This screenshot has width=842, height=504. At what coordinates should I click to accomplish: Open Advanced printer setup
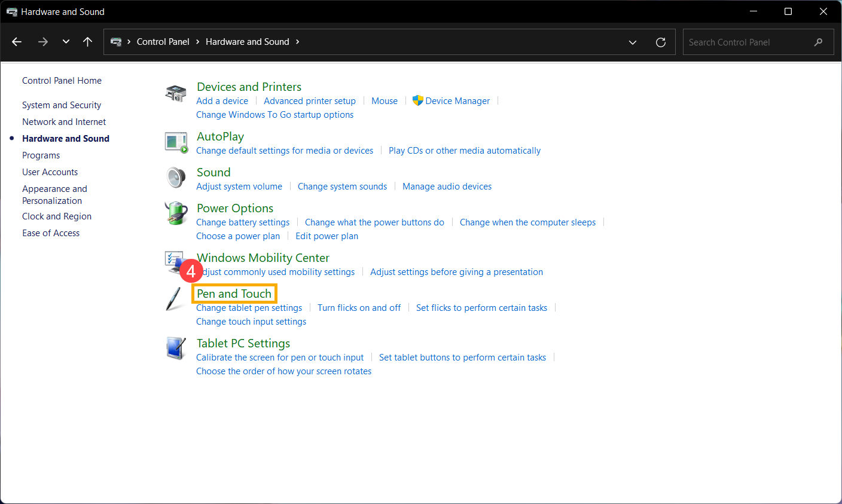click(310, 101)
